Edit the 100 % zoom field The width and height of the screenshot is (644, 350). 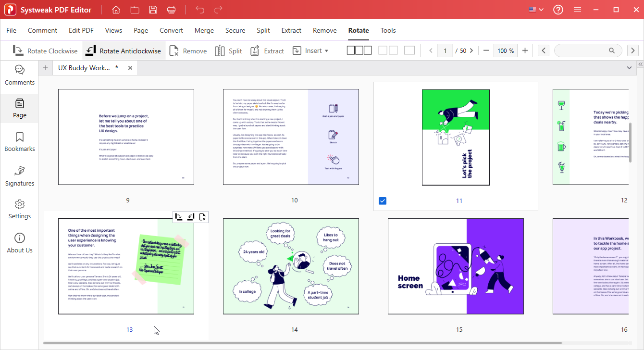pyautogui.click(x=506, y=50)
